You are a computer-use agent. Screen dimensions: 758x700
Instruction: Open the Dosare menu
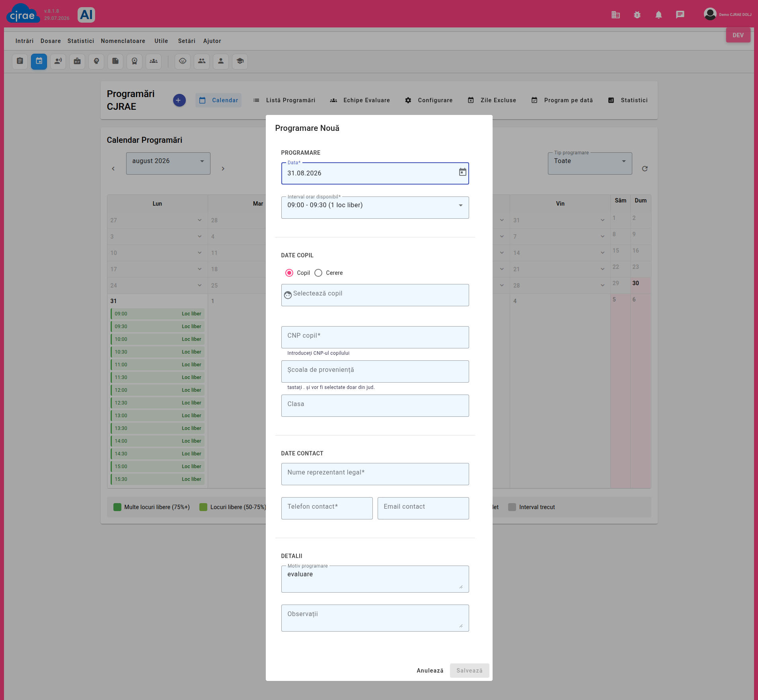coord(51,41)
